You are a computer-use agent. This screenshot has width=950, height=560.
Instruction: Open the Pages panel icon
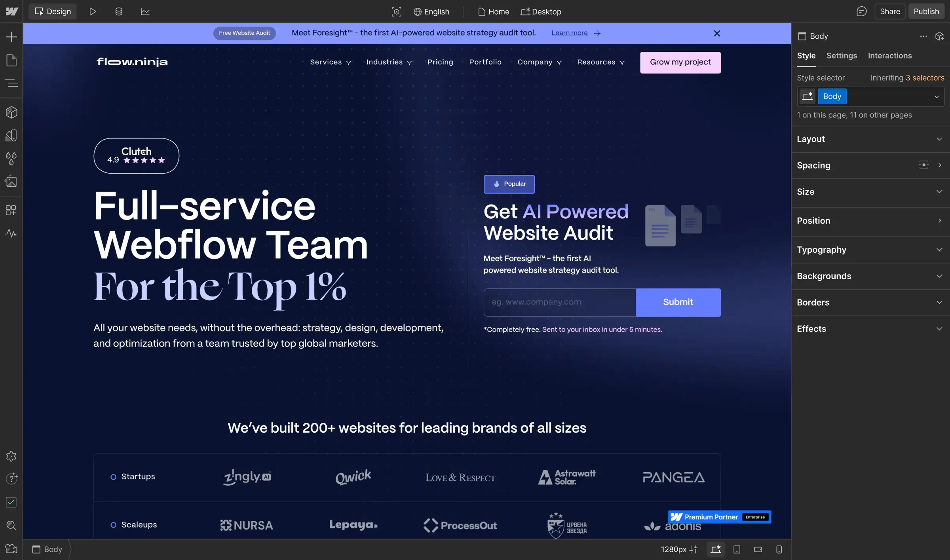click(11, 60)
